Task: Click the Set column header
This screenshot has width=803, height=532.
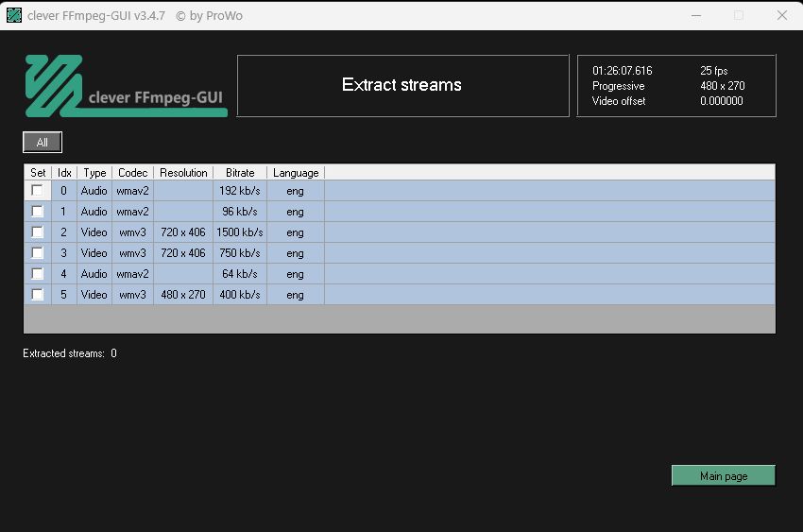Action: coord(38,173)
